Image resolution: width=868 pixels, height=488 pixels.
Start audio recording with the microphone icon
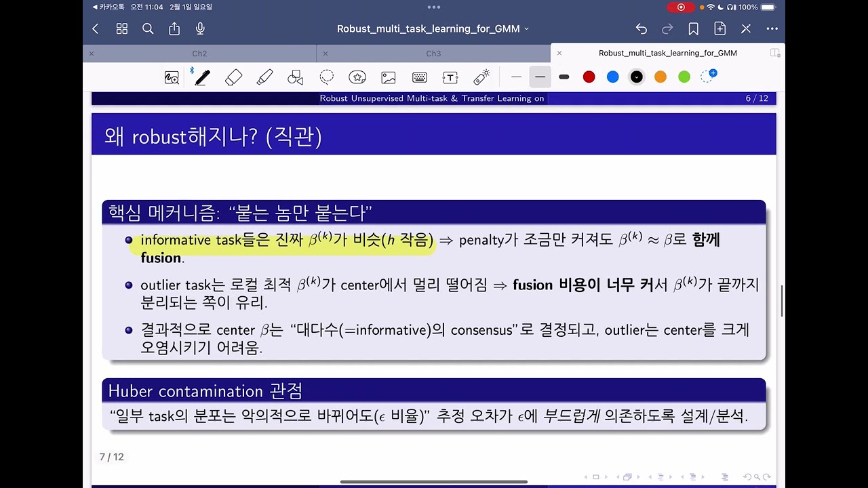tap(200, 29)
